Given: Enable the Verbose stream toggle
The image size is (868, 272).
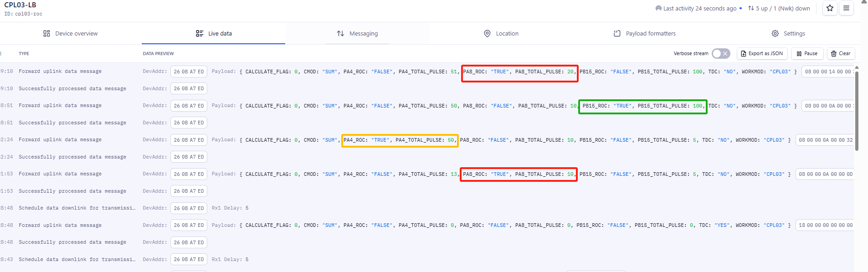Looking at the screenshot, I should point(721,54).
